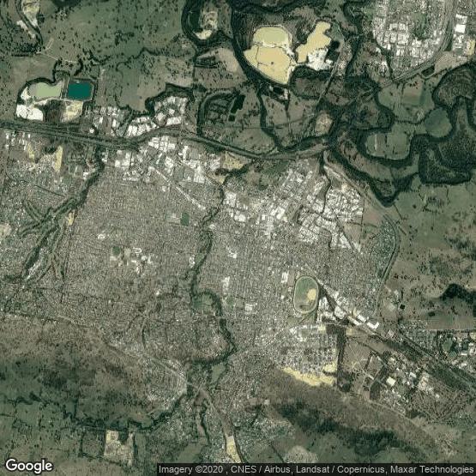Click the Imagery ©2020 attribution text
476x476 pixels.
[x=191, y=469]
